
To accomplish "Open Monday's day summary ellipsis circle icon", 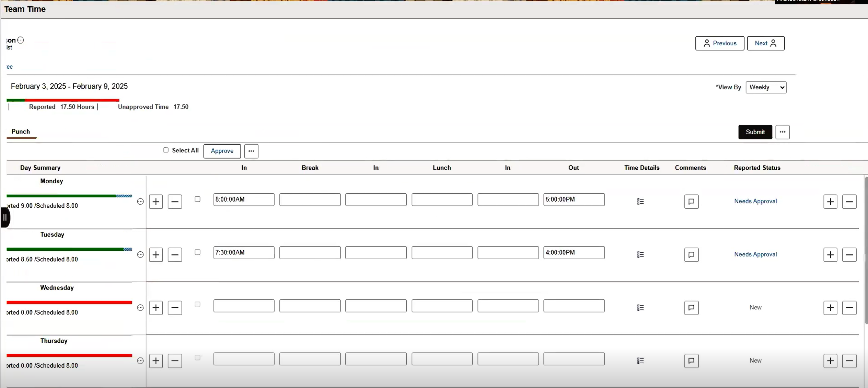I will tap(140, 202).
